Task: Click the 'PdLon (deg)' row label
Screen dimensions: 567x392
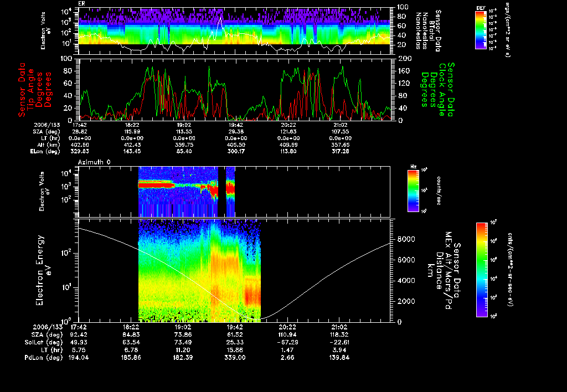Action: (44, 357)
